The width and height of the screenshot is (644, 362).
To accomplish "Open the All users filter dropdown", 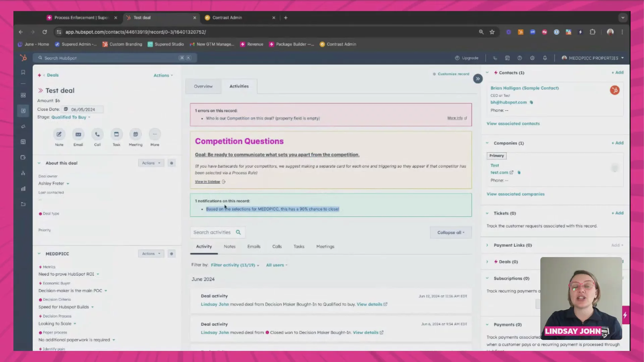I will click(277, 265).
